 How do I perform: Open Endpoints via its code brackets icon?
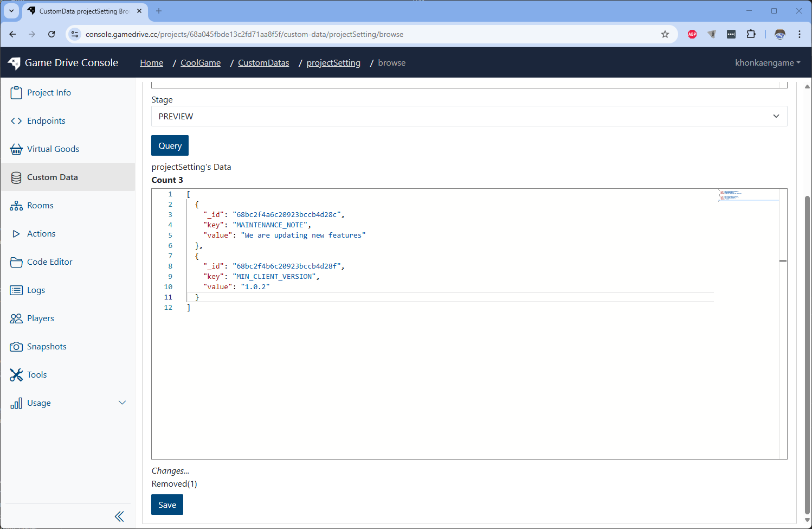16,121
